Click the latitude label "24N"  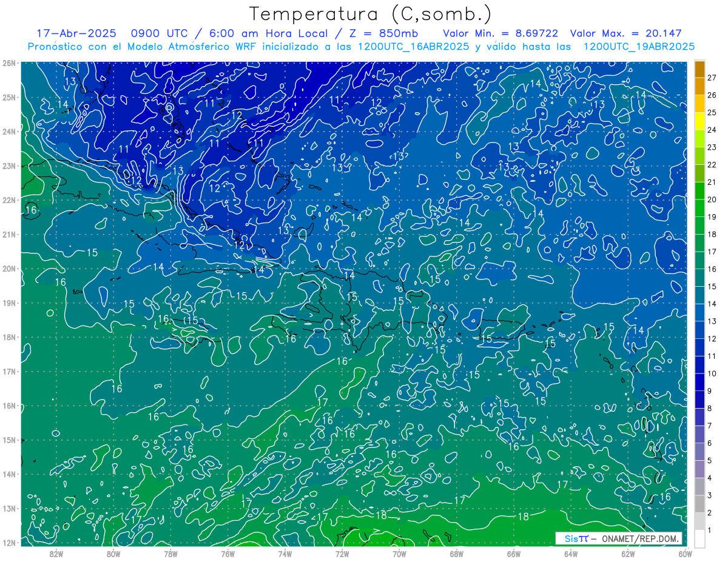[x=9, y=131]
